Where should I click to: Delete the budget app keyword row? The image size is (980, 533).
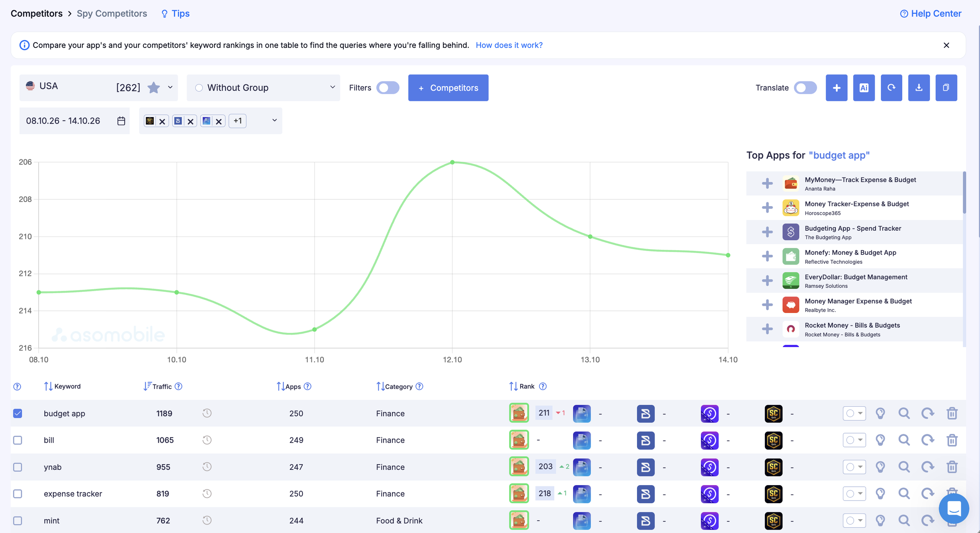click(x=952, y=413)
